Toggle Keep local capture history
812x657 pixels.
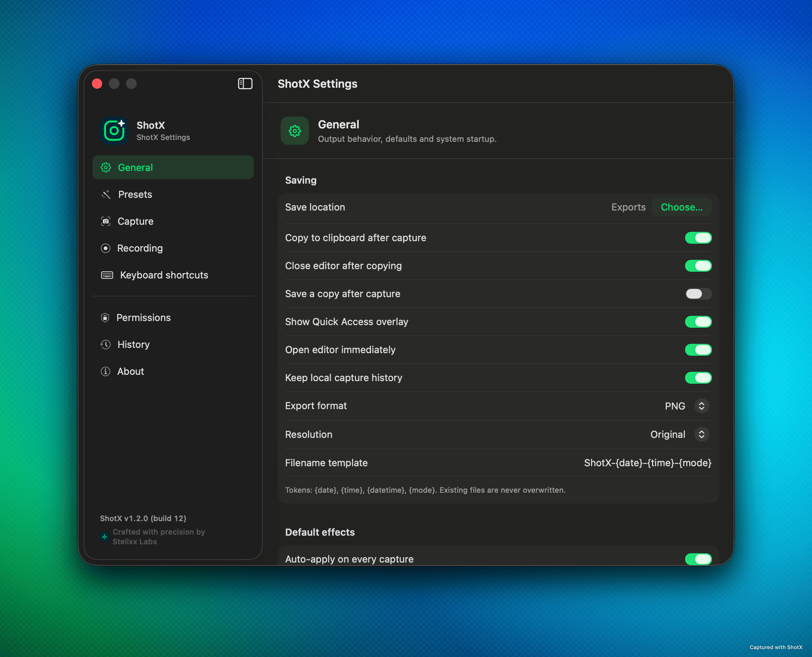pyautogui.click(x=698, y=378)
